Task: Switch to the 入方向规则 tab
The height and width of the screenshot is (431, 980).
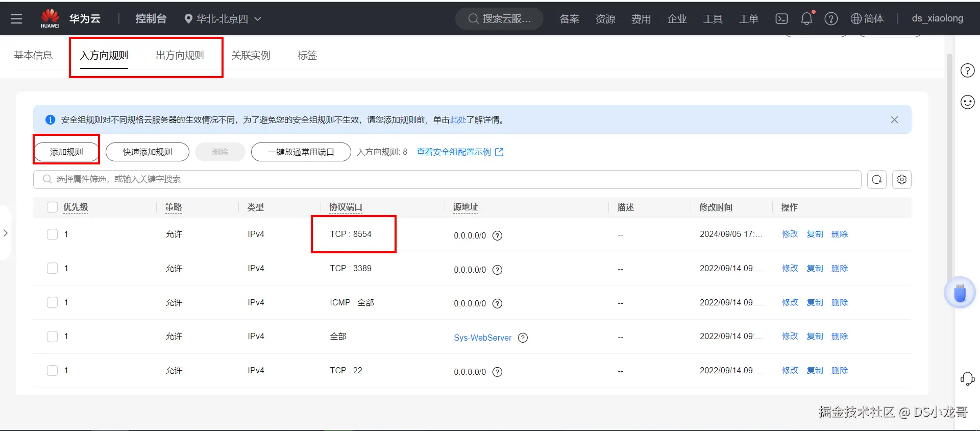Action: [x=104, y=55]
